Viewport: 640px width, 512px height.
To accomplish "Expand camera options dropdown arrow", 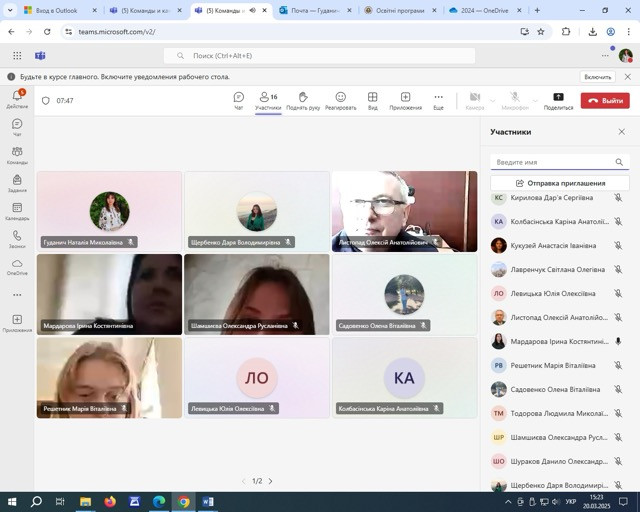I will [x=493, y=100].
